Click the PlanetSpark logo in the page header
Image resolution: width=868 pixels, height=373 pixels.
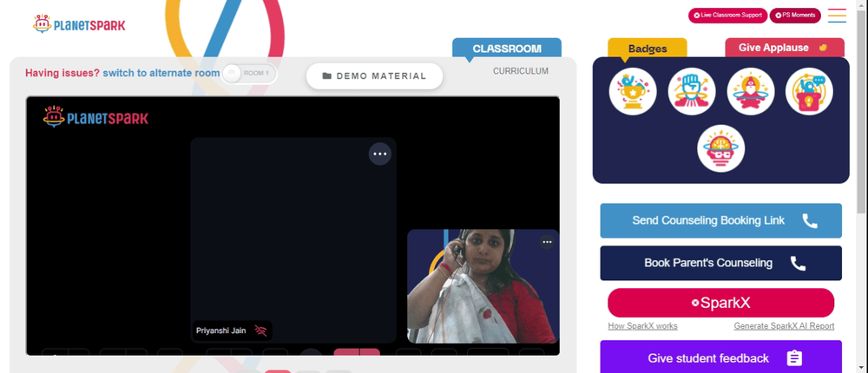point(79,24)
